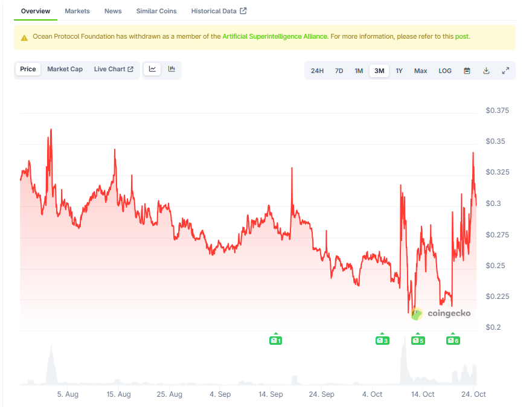Open news marker numbered 3

click(382, 341)
